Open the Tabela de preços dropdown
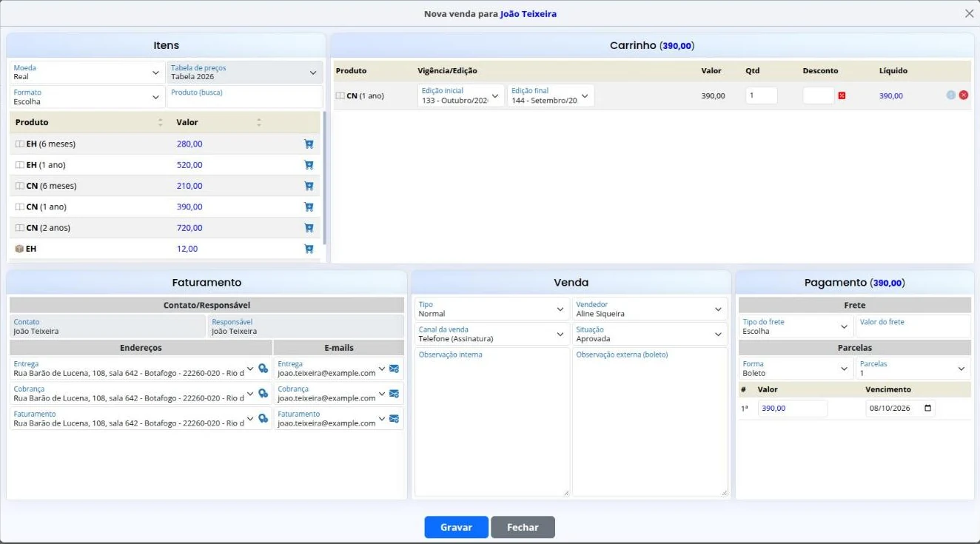Viewport: 980px width, 544px height. pyautogui.click(x=245, y=73)
